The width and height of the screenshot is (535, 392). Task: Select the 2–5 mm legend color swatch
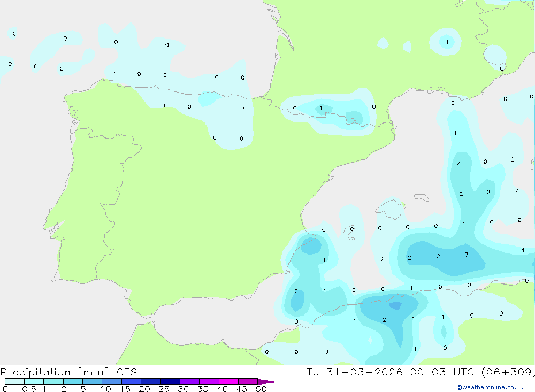pos(73,381)
